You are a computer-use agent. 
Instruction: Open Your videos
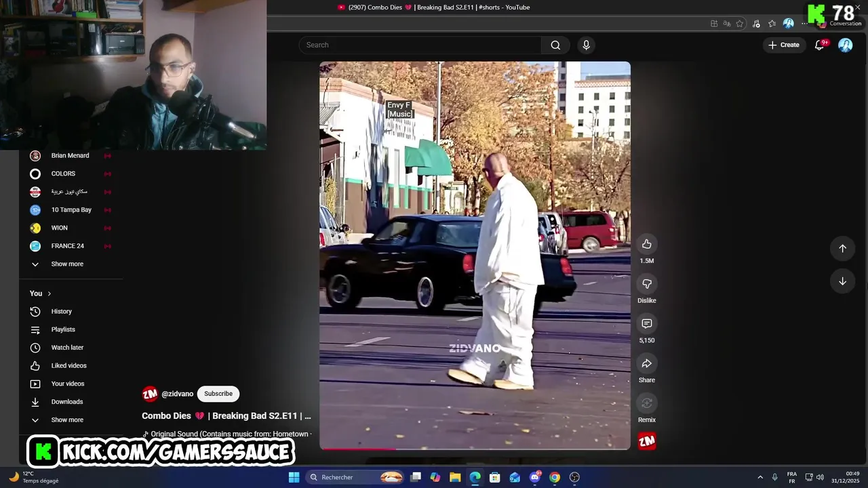tap(67, 384)
